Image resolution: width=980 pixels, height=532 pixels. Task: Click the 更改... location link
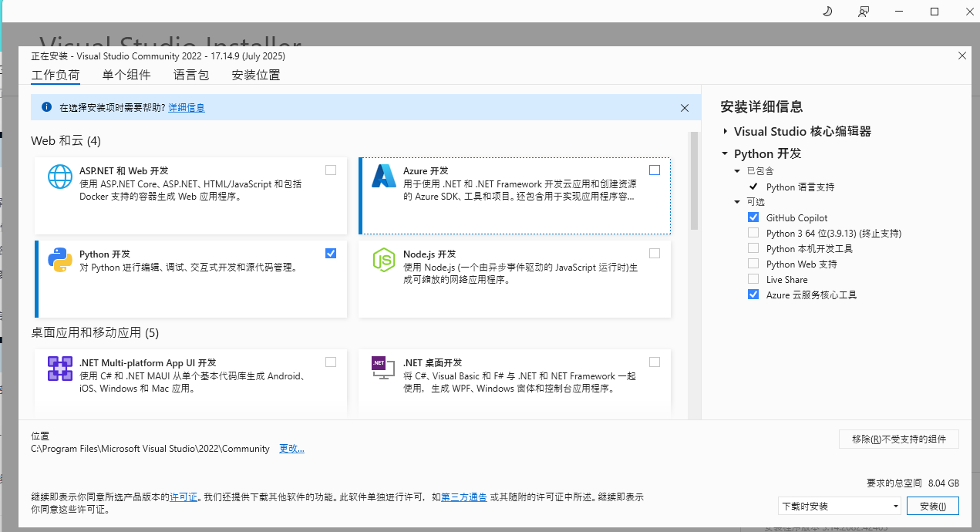click(x=291, y=449)
